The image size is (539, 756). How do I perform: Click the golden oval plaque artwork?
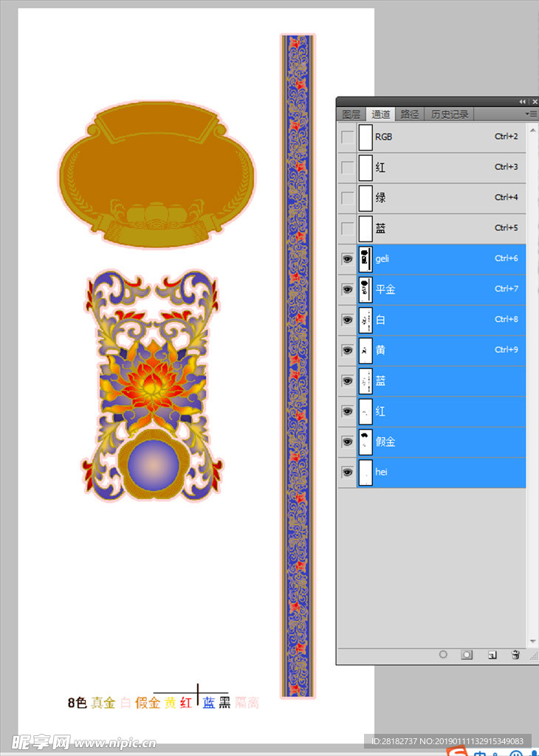[x=157, y=174]
